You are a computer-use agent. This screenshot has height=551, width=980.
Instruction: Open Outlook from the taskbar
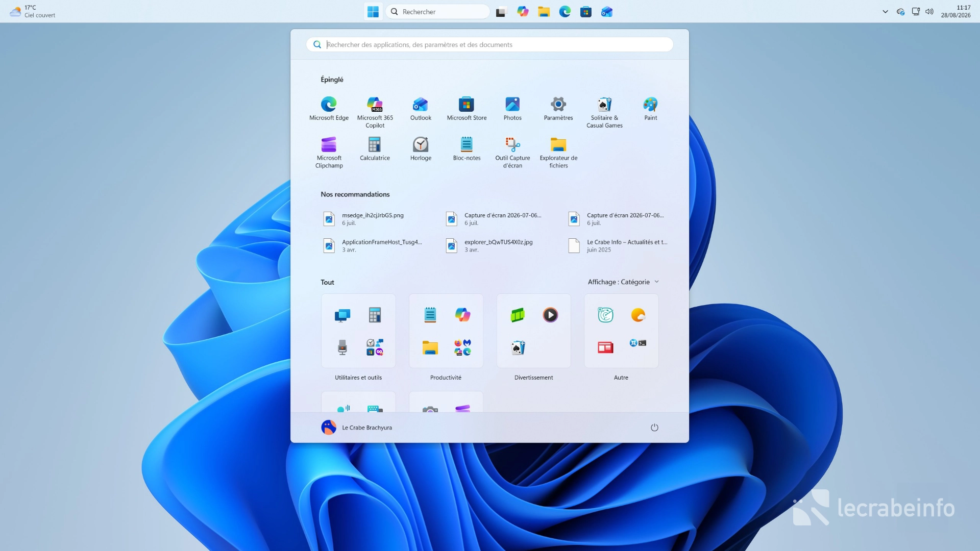click(x=607, y=12)
